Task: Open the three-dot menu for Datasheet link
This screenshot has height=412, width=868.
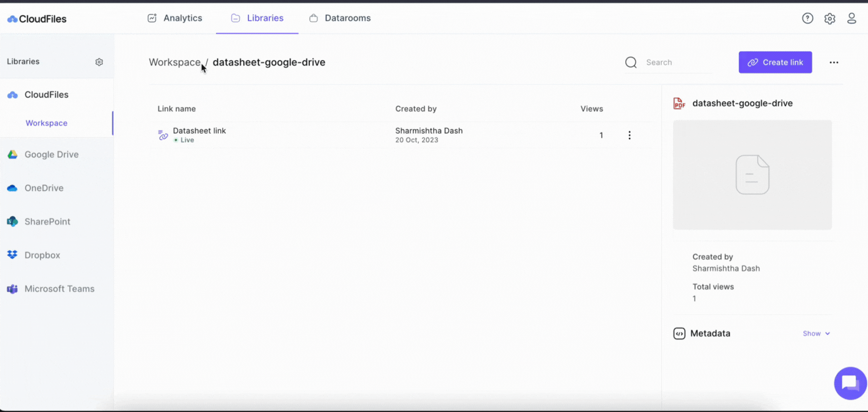Action: point(630,135)
